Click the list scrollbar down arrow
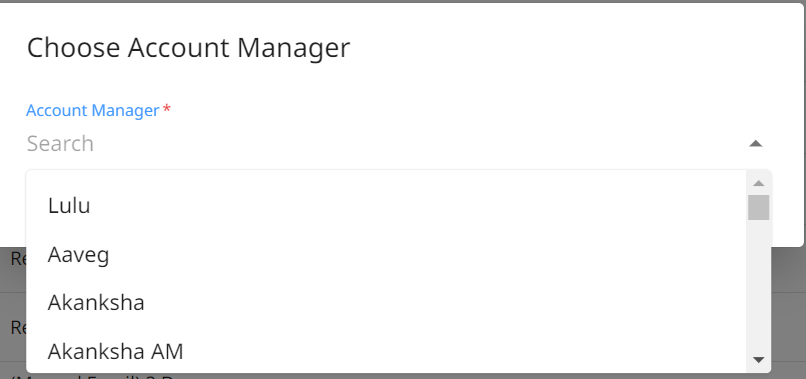 (x=759, y=359)
